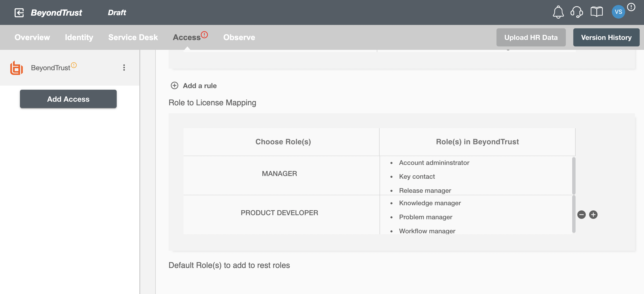Click the scrollbar of MANAGER roles list
644x294 pixels.
coord(574,176)
